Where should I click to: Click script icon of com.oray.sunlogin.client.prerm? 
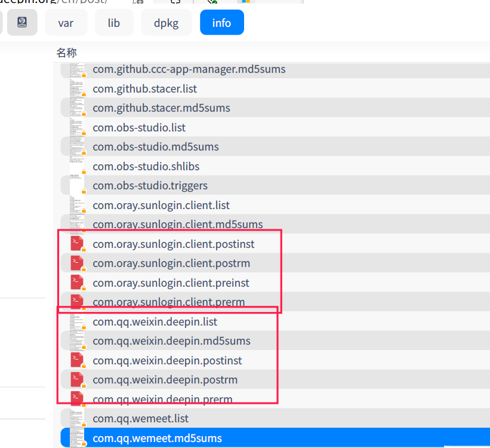77,302
